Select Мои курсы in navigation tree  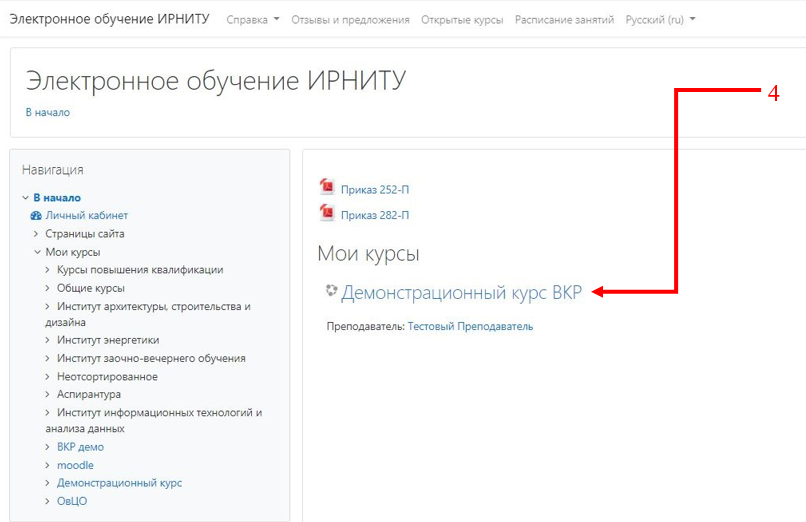(x=72, y=252)
